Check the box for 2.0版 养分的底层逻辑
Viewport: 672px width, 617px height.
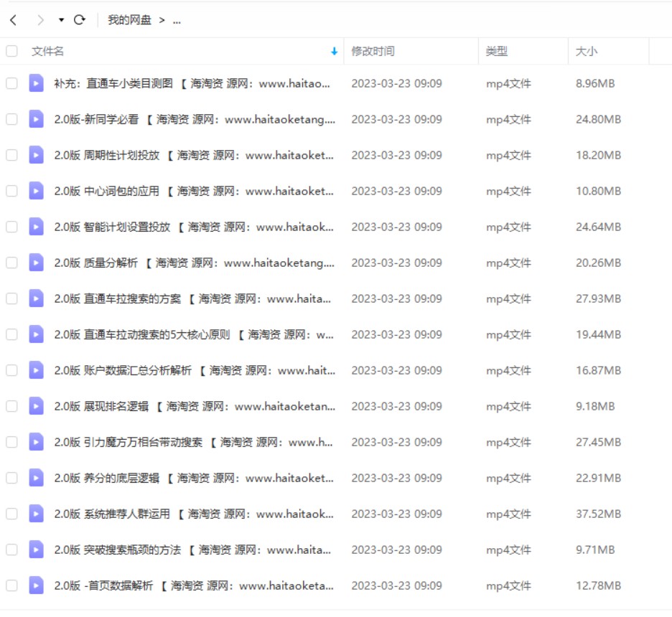[11, 478]
